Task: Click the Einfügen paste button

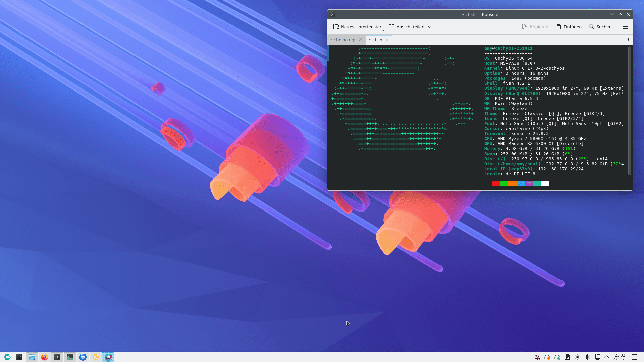Action: (x=569, y=27)
